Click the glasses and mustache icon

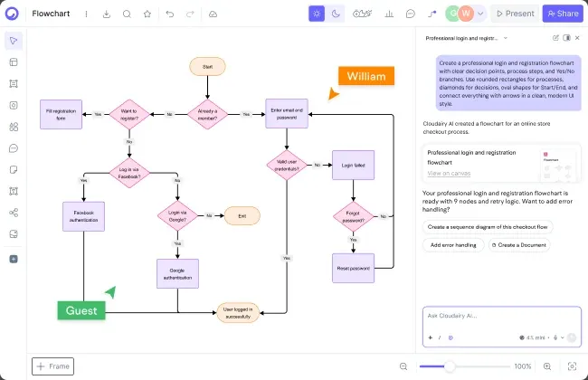click(x=362, y=14)
